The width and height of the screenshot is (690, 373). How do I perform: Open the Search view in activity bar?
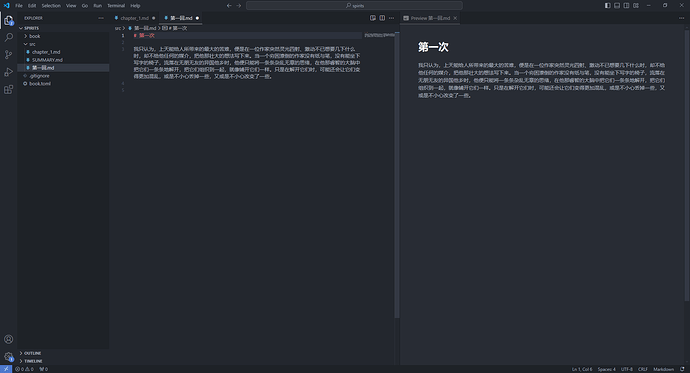[8, 37]
